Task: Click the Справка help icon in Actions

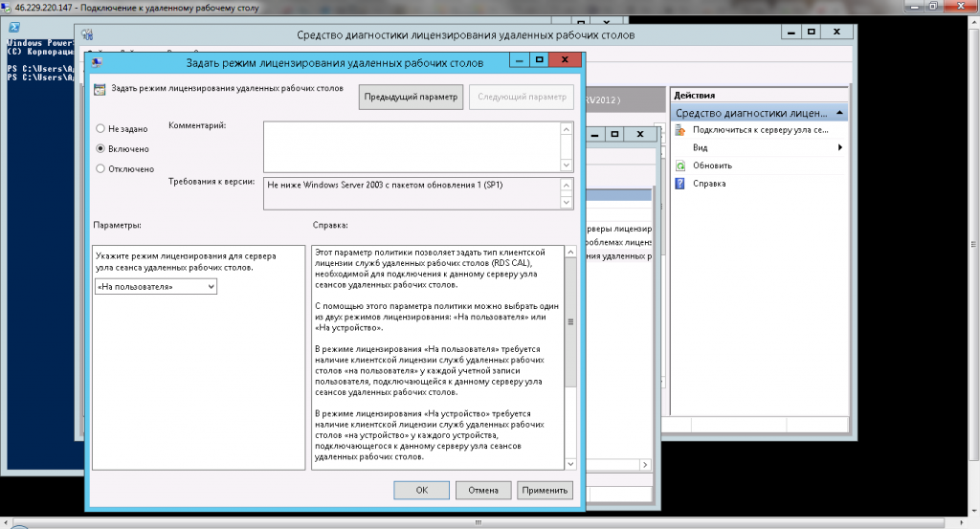Action: coord(679,184)
